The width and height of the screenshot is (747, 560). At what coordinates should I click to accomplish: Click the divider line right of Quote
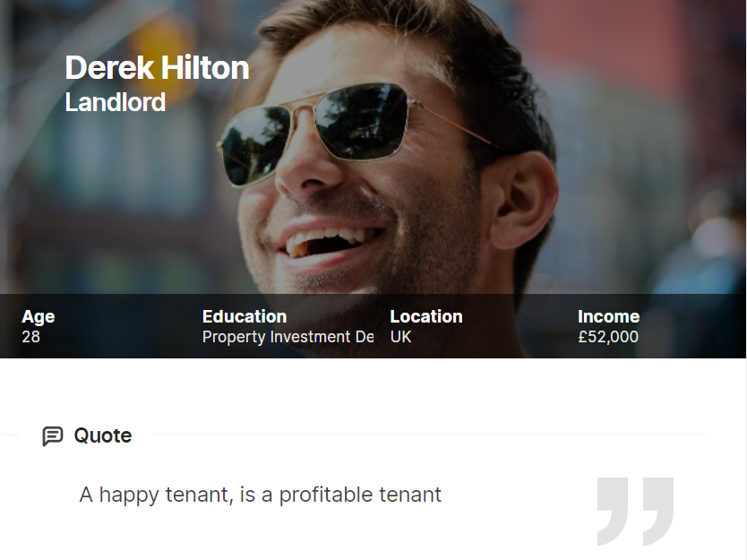click(430, 435)
